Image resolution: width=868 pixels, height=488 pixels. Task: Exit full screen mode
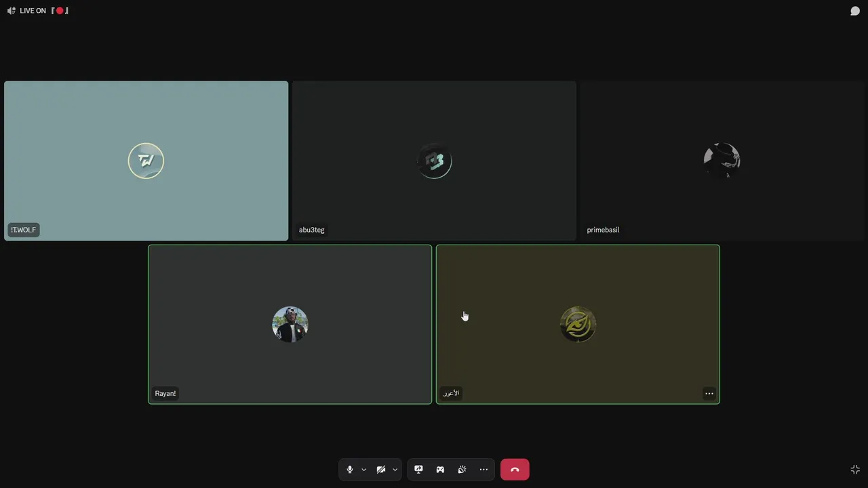coord(855,470)
